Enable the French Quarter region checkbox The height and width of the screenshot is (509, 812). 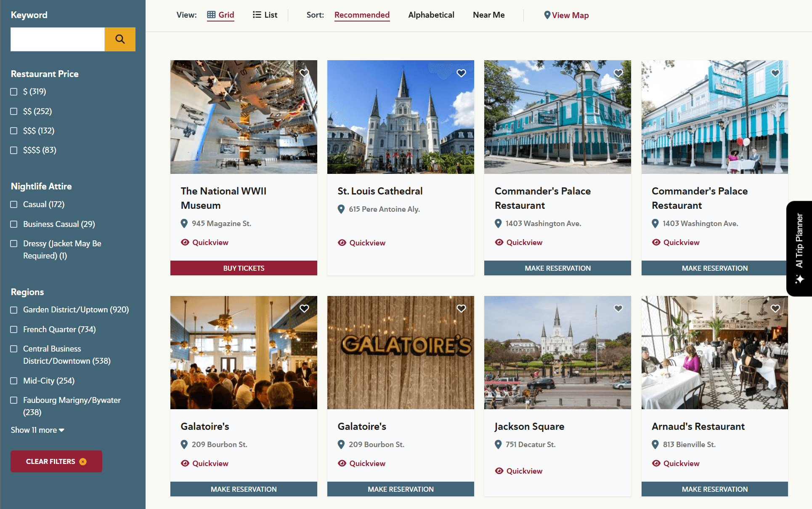click(14, 330)
